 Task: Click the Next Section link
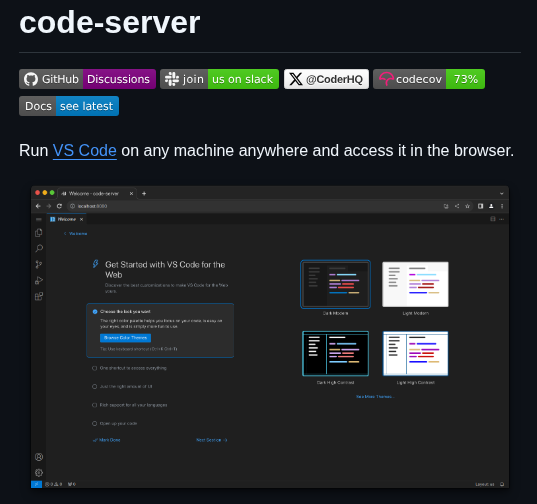coord(212,440)
